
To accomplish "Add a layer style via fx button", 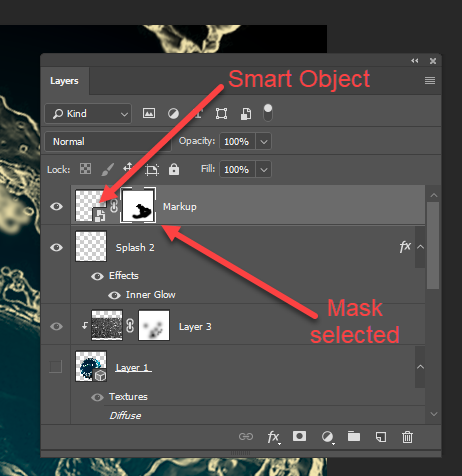I will click(274, 437).
